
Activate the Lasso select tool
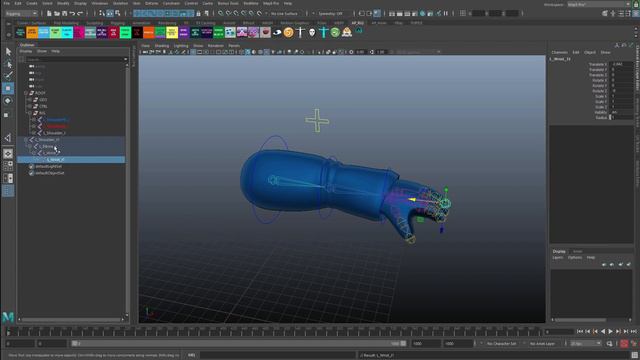pyautogui.click(x=8, y=64)
